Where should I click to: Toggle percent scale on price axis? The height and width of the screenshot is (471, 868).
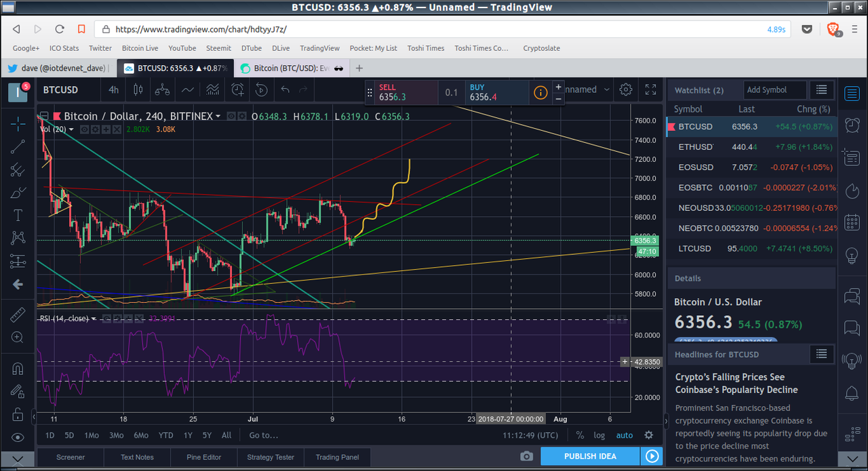tap(580, 435)
